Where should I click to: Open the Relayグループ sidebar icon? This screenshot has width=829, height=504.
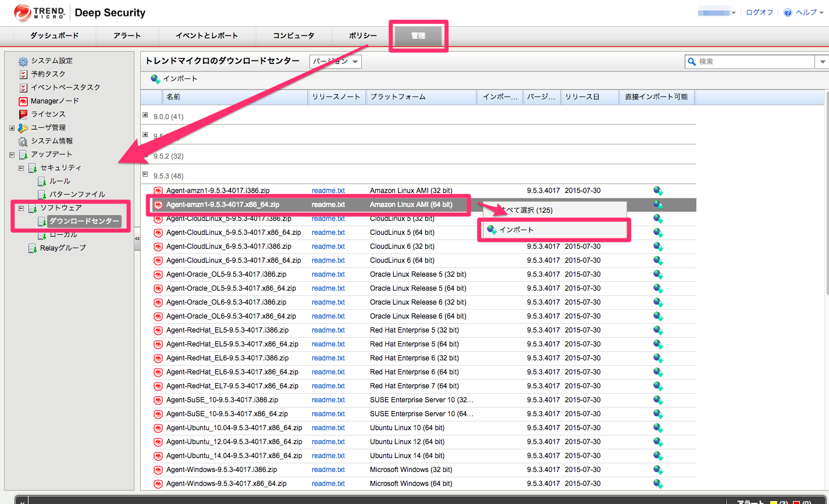point(32,248)
